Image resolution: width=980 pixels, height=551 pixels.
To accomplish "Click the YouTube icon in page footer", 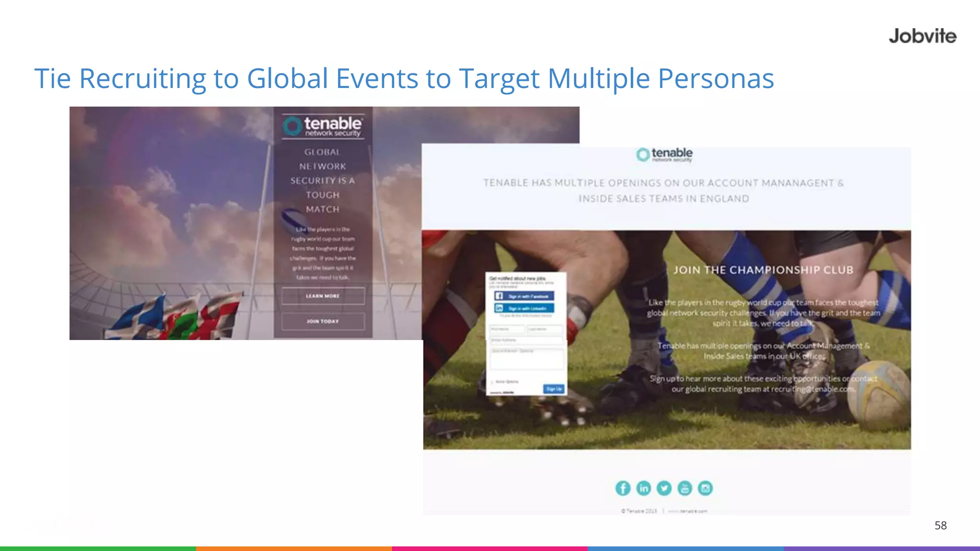I will click(685, 488).
